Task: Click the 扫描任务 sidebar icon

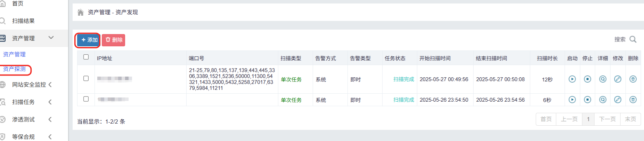Action: pos(2,102)
